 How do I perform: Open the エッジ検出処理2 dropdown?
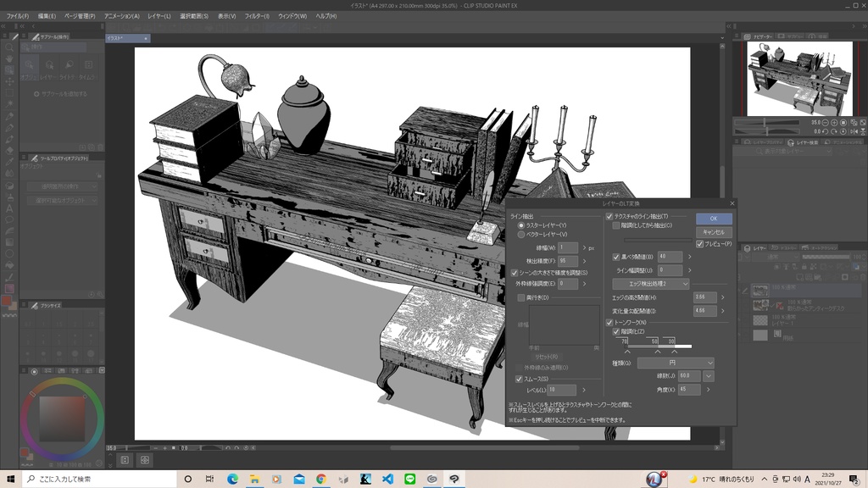(650, 283)
